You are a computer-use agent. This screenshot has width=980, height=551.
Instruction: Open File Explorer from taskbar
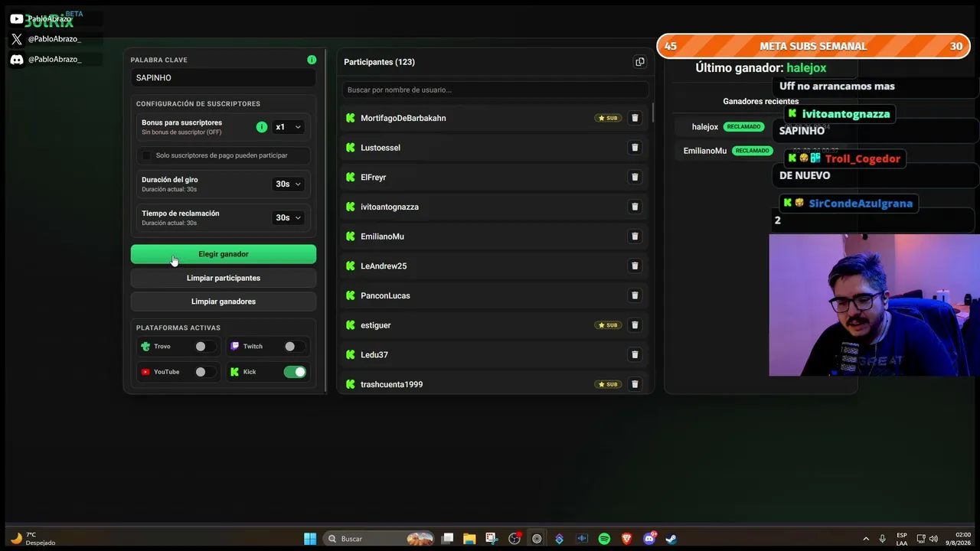(x=469, y=539)
